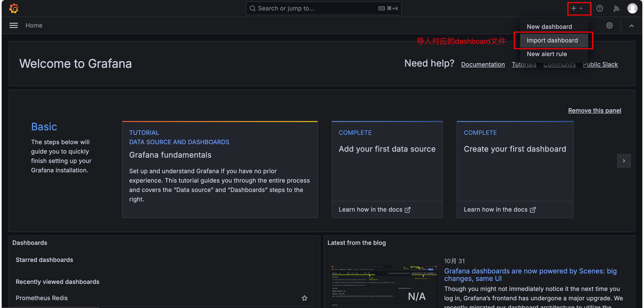Open Prometheus Redis recent dashboard
This screenshot has width=644, height=308.
(x=42, y=298)
